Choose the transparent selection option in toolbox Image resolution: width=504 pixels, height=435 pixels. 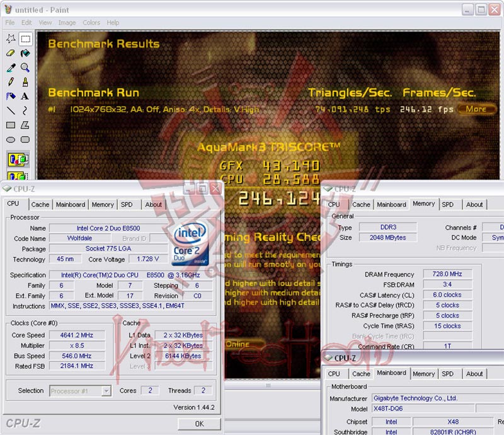18,175
